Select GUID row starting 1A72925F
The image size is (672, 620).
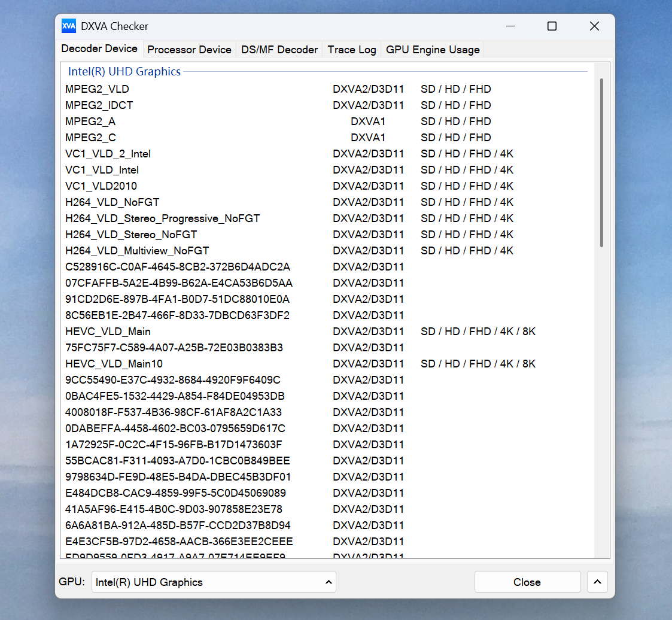coord(327,445)
